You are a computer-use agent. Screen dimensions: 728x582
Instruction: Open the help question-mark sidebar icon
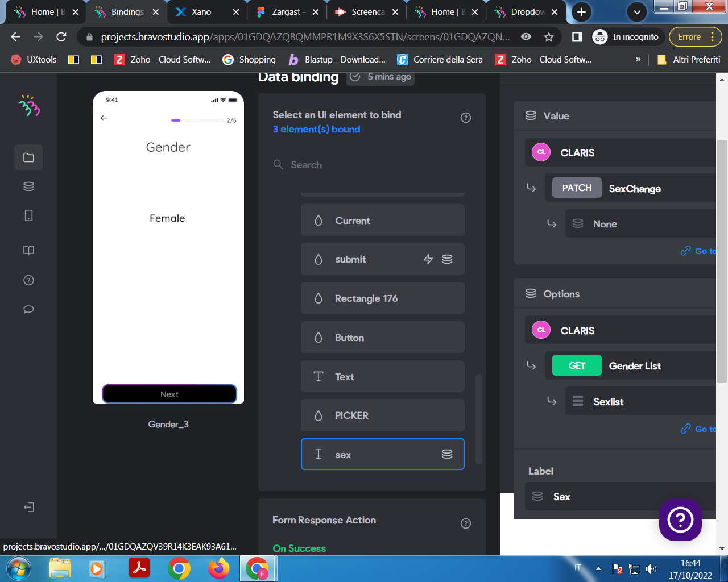[28, 280]
